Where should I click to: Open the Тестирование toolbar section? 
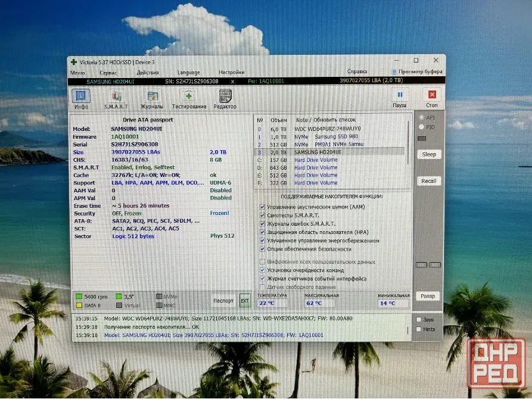[189, 99]
